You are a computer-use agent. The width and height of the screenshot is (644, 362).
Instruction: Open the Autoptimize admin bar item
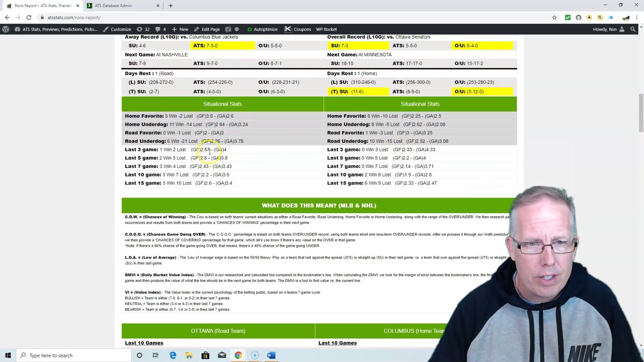(x=262, y=29)
